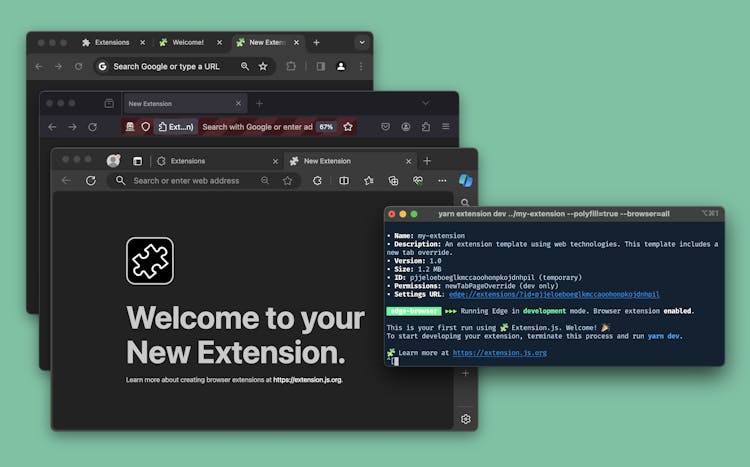Open Firefox's Firefox View icon

[x=109, y=103]
